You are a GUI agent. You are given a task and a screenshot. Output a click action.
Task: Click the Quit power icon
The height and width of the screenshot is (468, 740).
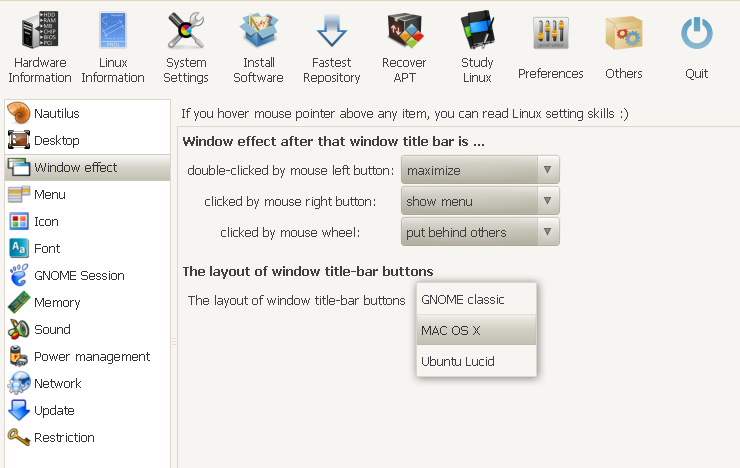point(697,33)
